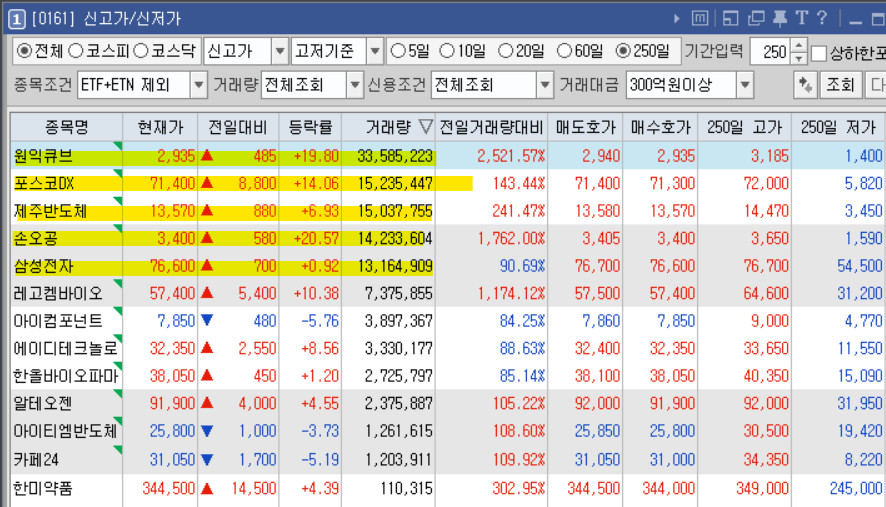
Task: Select the 카페24 stock name
Action: pyautogui.click(x=36, y=460)
